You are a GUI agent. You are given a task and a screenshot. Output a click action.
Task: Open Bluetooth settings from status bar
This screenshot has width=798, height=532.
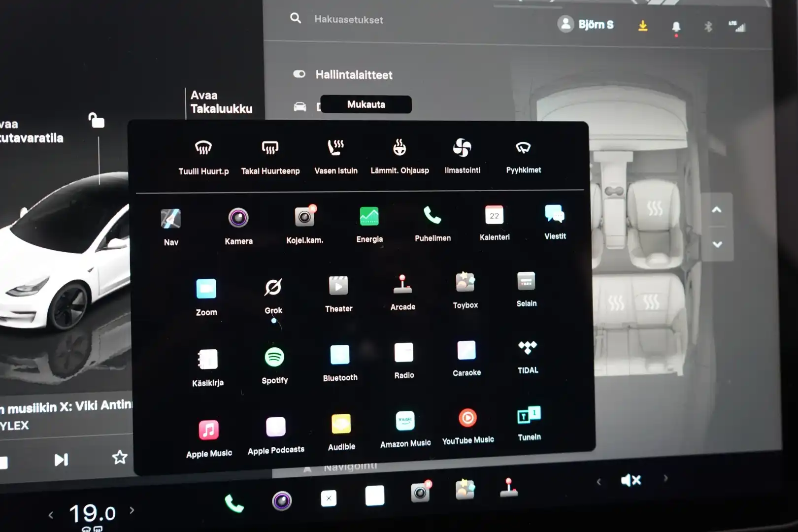tap(708, 27)
